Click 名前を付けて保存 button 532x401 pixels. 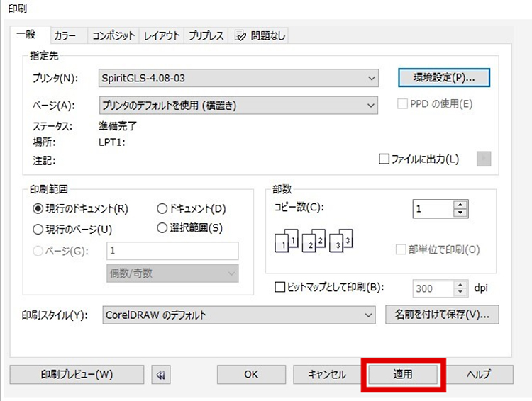pyautogui.click(x=442, y=314)
